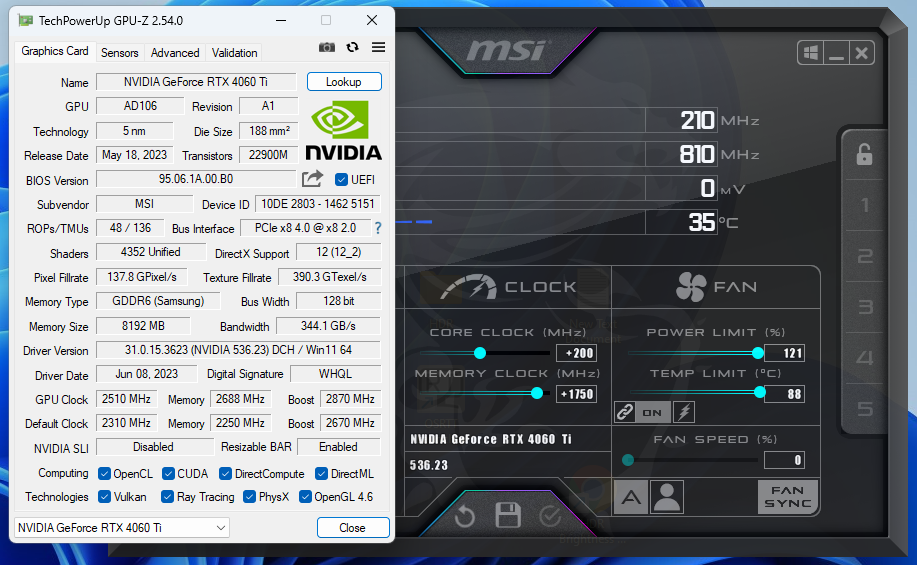Toggle the OpenCL checkbox
Viewport: 917px width, 565px height.
(105, 473)
